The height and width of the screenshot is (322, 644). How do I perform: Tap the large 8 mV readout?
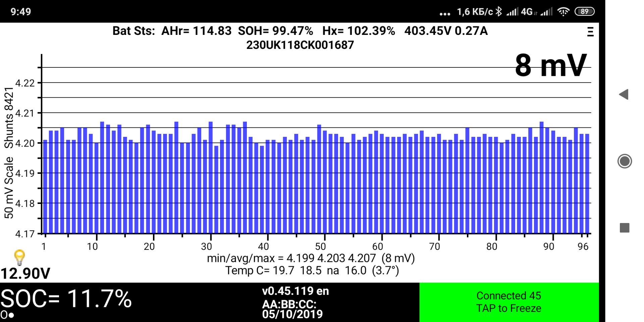550,66
